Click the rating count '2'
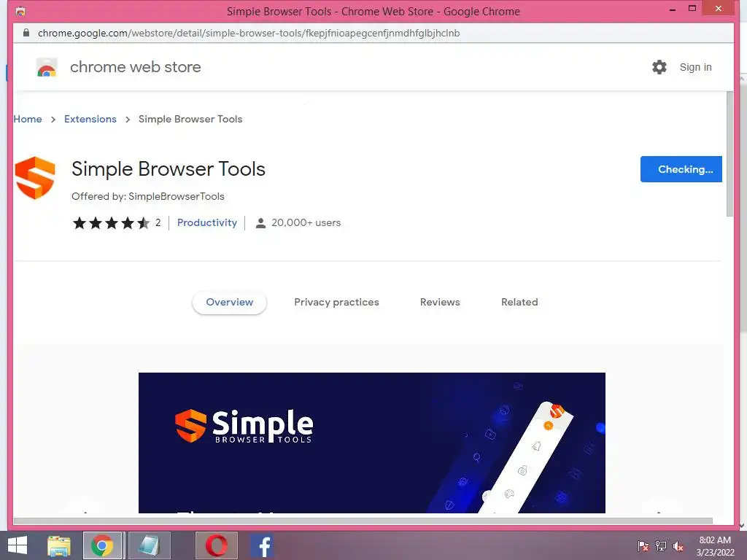 tap(158, 222)
